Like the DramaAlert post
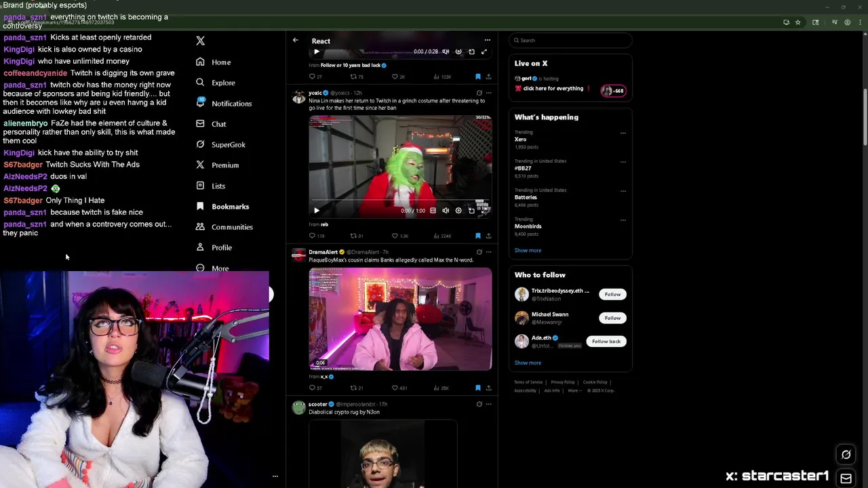Screen dimensions: 868x488 tap(399, 388)
